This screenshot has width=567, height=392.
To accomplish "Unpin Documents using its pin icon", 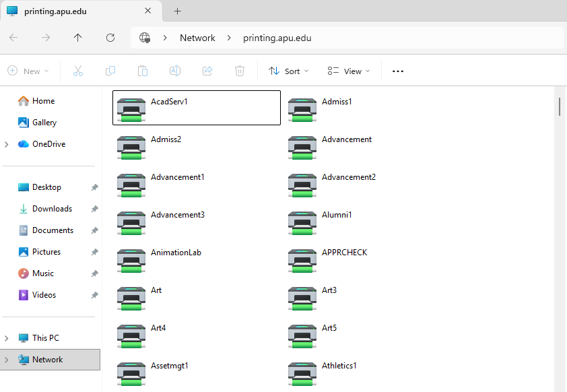I will click(x=94, y=230).
